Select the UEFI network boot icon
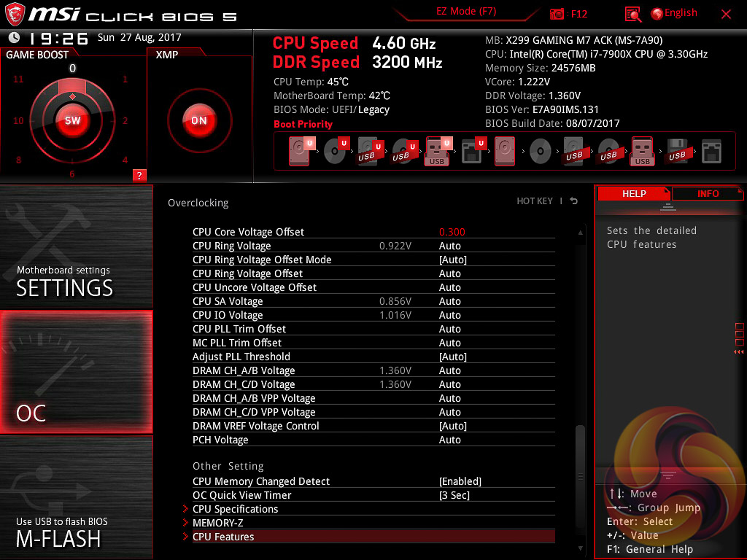 pyautogui.click(x=473, y=151)
